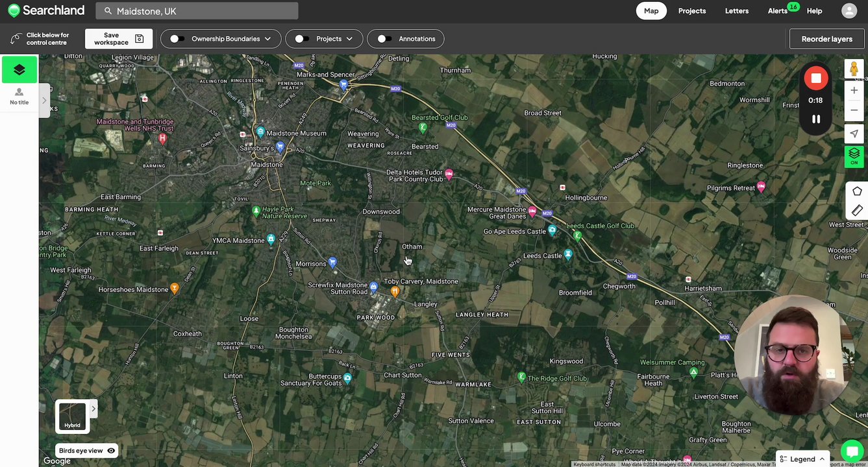Click Reorder layers button

click(x=827, y=39)
